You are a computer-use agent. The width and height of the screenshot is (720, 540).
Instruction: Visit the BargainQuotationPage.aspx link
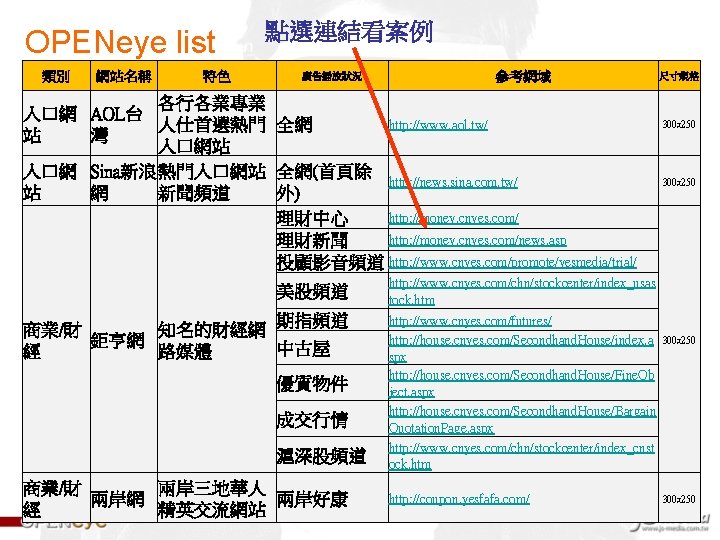[x=523, y=419]
